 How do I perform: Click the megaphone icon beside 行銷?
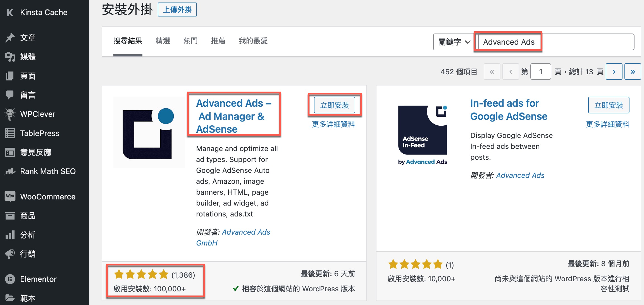pyautogui.click(x=10, y=254)
